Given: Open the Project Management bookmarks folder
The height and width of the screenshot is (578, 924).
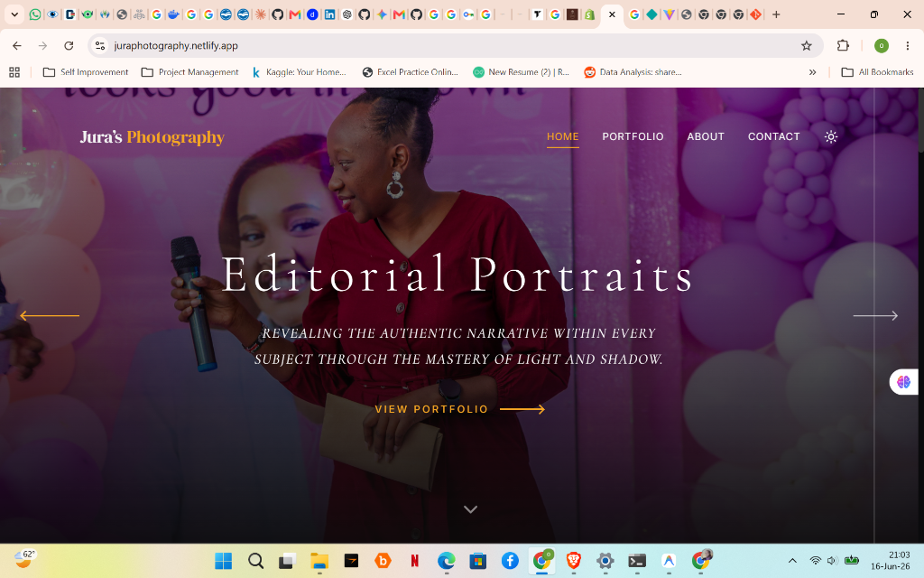Looking at the screenshot, I should pyautogui.click(x=190, y=72).
